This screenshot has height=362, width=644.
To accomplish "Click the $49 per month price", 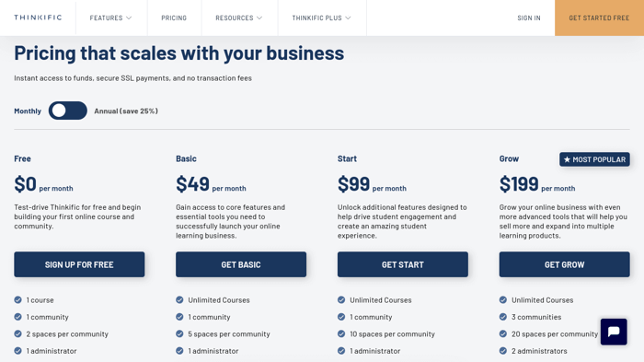I will (211, 184).
